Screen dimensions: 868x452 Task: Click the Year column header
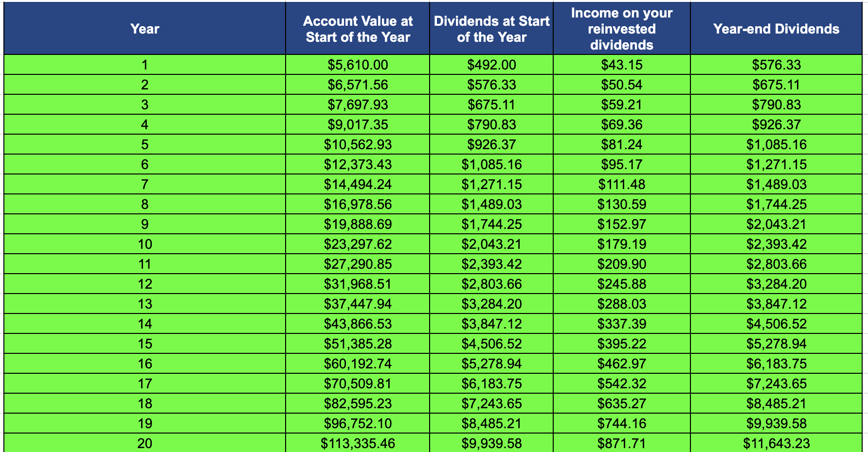click(145, 29)
